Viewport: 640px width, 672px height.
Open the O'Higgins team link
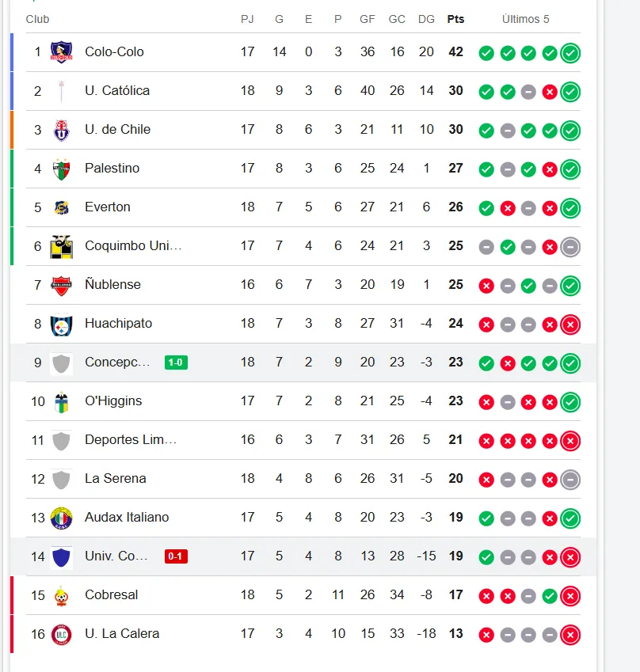coord(113,401)
